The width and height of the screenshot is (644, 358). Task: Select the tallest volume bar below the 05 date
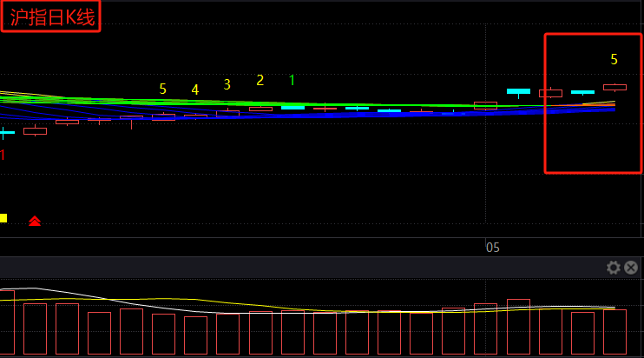(x=518, y=327)
